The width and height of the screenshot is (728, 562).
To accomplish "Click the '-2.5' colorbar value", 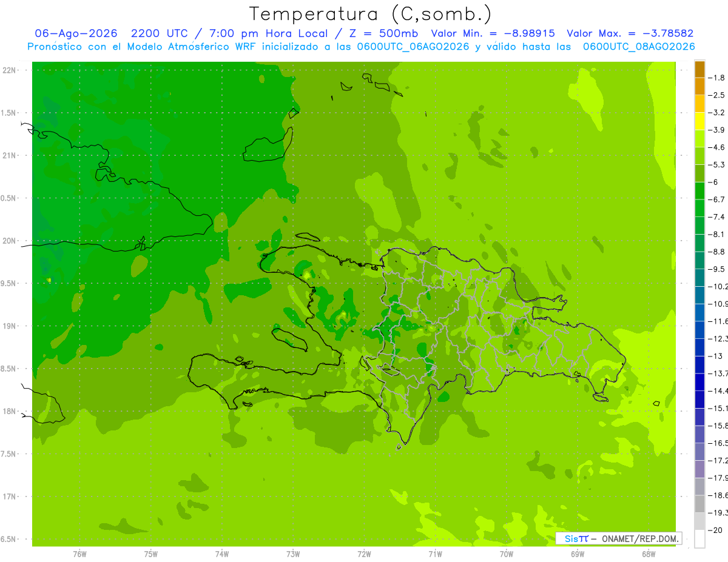I will click(x=716, y=95).
